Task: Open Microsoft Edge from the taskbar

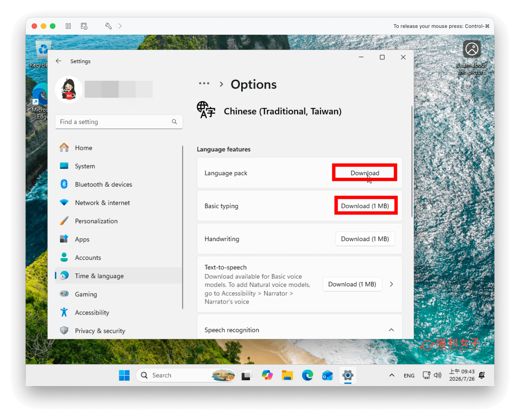Action: [x=307, y=375]
